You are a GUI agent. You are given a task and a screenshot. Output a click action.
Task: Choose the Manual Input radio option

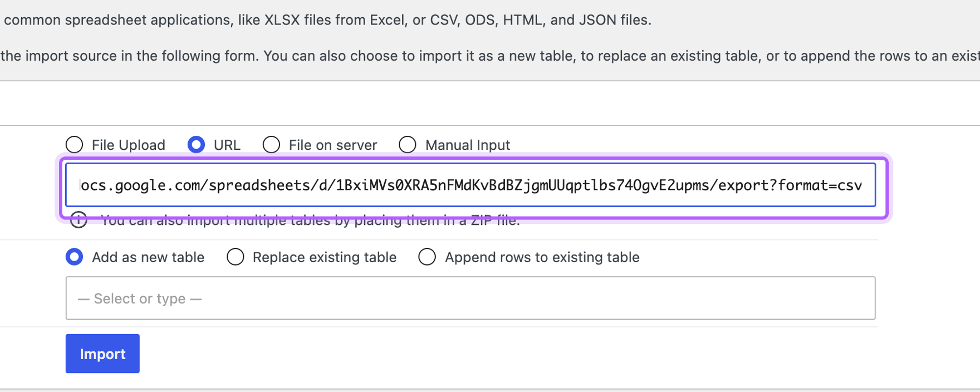click(408, 145)
